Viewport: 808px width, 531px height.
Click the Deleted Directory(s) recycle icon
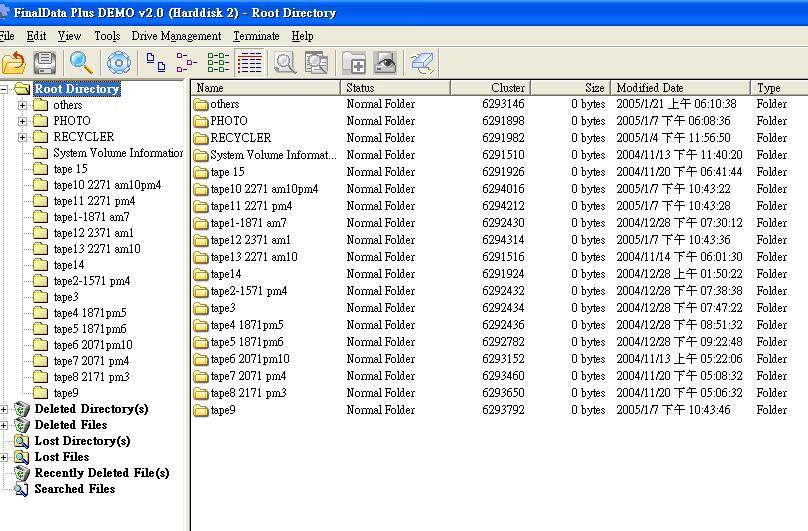tap(22, 409)
